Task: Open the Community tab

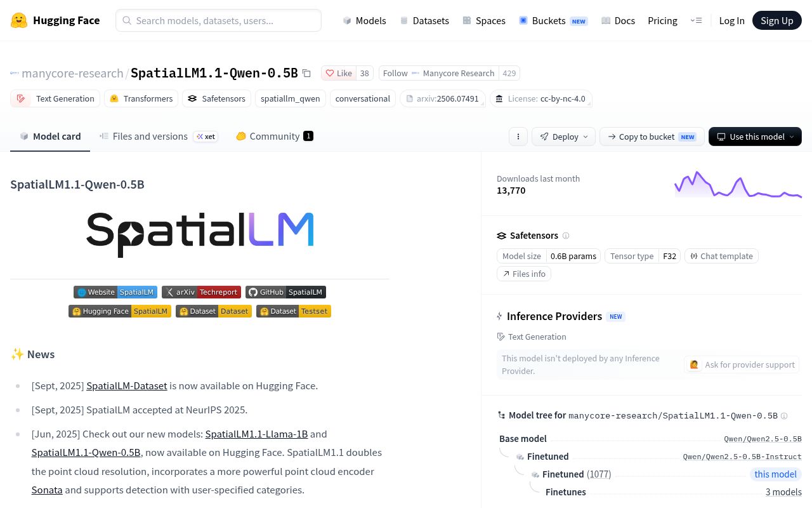Action: 275,137
